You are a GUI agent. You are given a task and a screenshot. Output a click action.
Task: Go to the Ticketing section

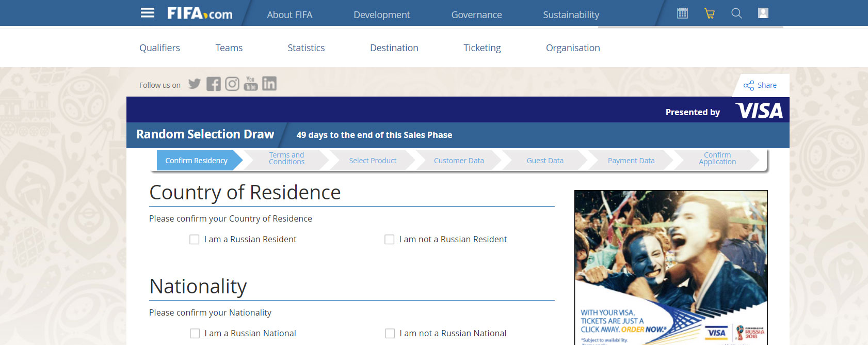[482, 48]
